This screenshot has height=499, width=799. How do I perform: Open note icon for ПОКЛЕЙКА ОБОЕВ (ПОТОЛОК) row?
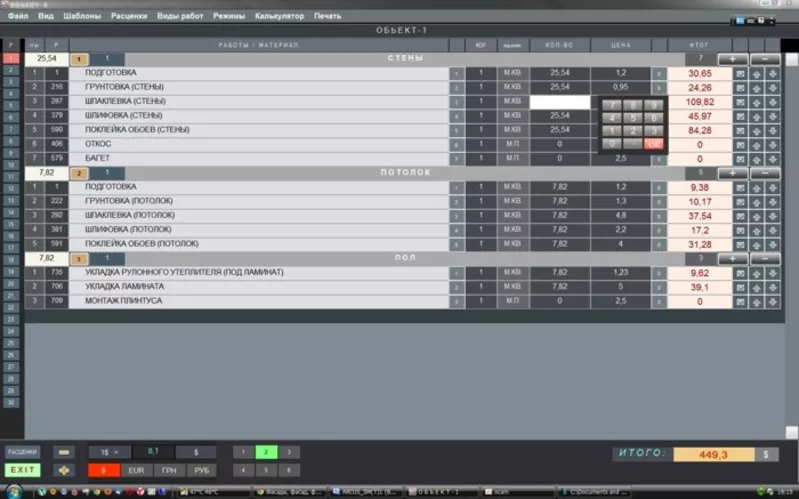tap(740, 245)
